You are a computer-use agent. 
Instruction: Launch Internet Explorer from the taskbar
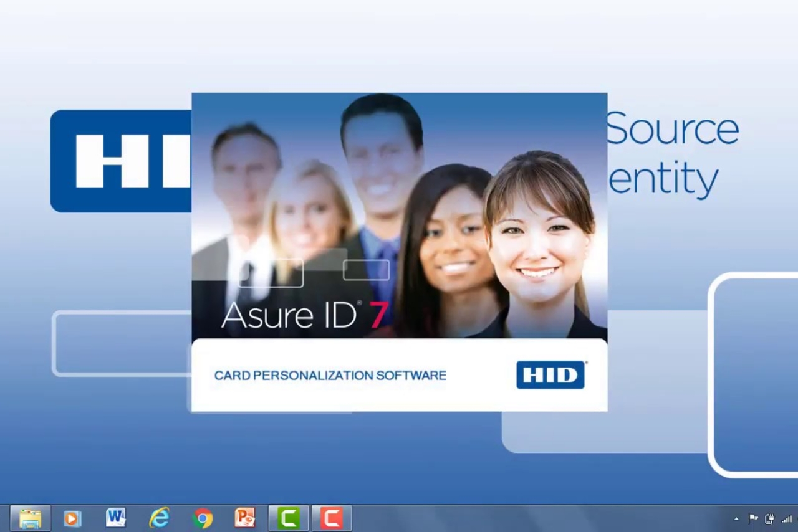(160, 518)
